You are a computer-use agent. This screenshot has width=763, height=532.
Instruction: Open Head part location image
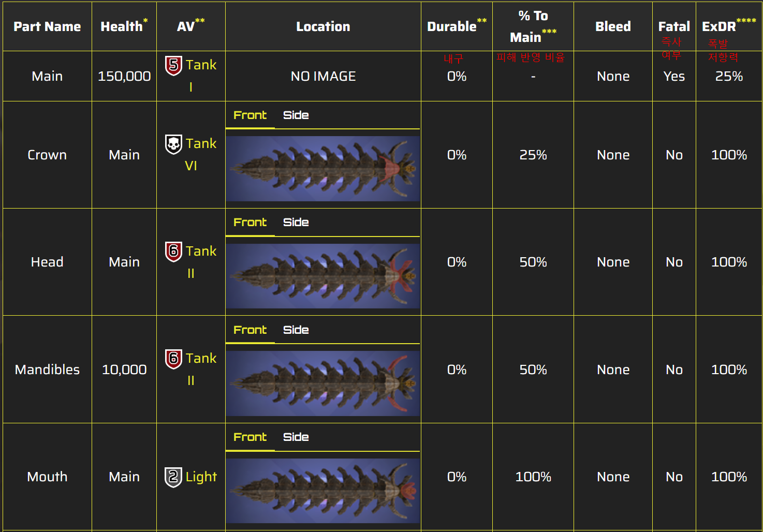pos(323,276)
